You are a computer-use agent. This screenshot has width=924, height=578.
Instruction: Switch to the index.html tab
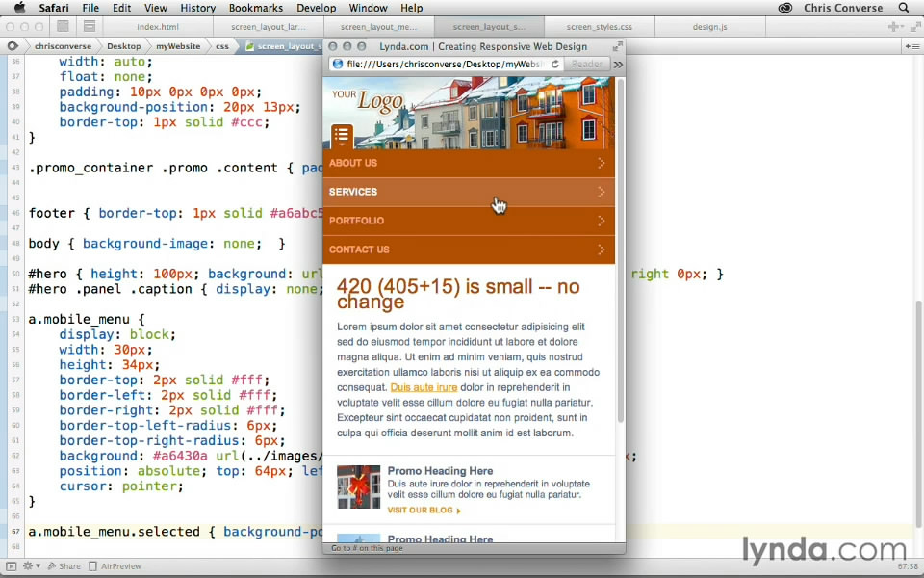pos(158,27)
